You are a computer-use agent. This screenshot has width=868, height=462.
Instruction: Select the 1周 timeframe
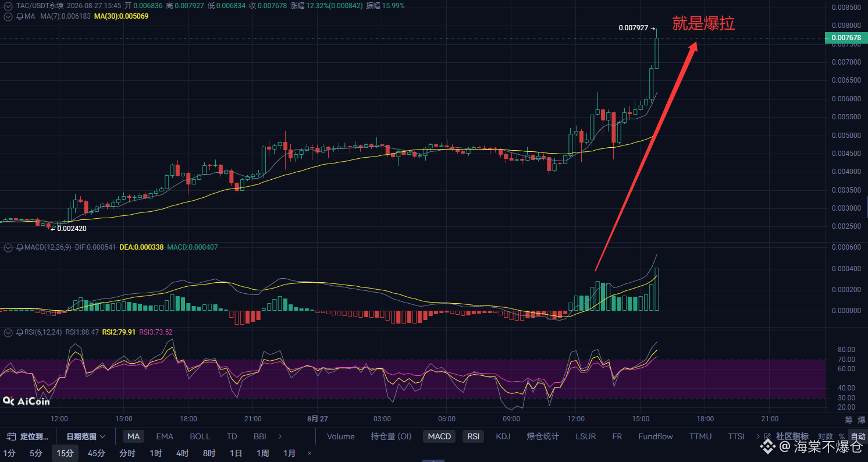coord(262,453)
